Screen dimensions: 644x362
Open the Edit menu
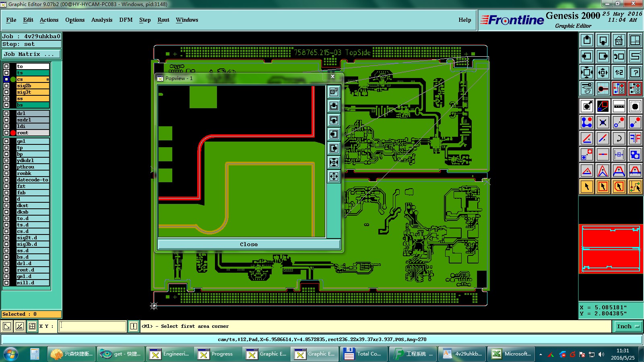point(28,20)
